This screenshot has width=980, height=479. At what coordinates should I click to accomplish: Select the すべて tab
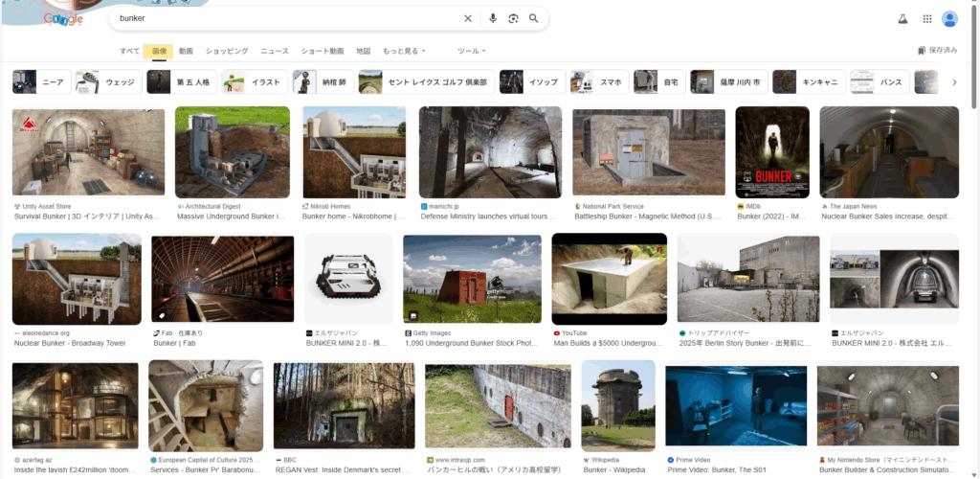(129, 51)
